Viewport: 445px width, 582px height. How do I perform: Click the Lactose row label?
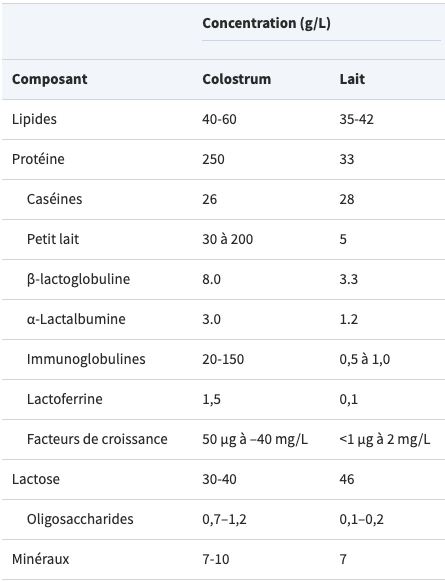[36, 479]
